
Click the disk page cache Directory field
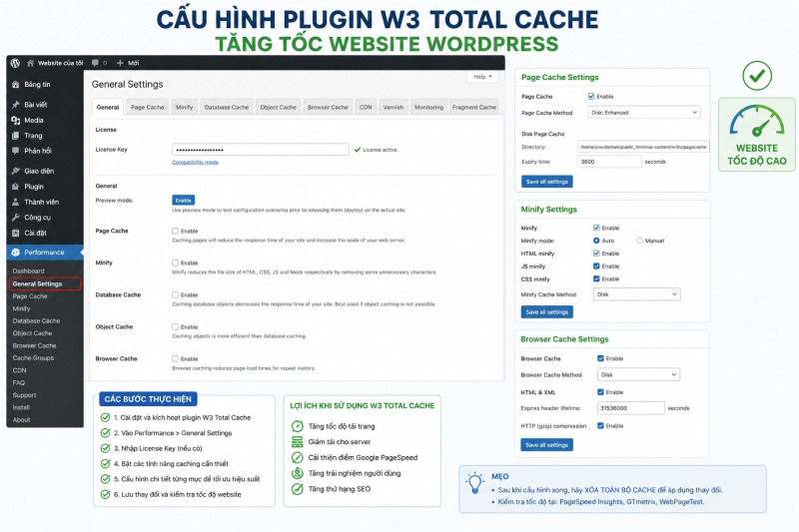[x=643, y=147]
